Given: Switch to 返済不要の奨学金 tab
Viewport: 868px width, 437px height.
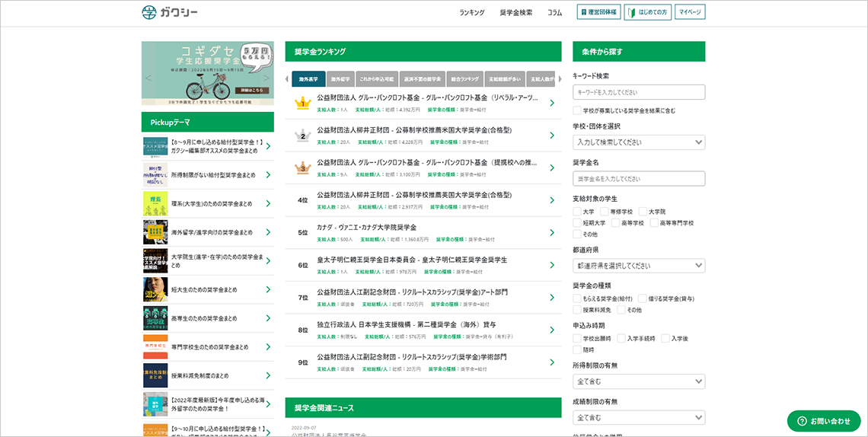Looking at the screenshot, I should pos(421,79).
